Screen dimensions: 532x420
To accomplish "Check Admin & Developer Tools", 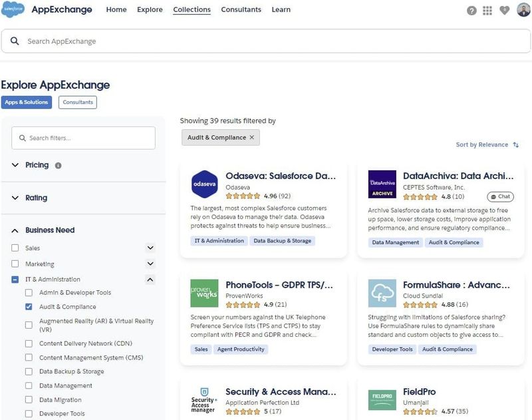I will pyautogui.click(x=29, y=293).
